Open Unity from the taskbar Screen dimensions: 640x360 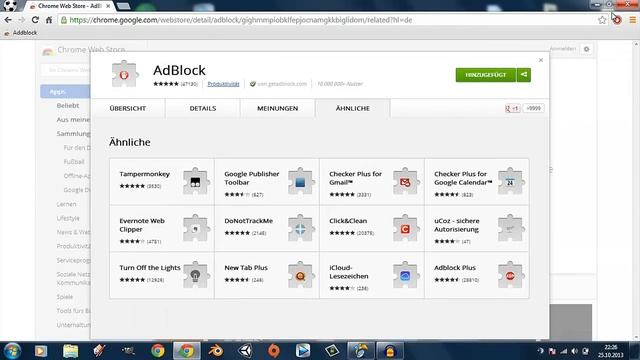click(x=245, y=351)
